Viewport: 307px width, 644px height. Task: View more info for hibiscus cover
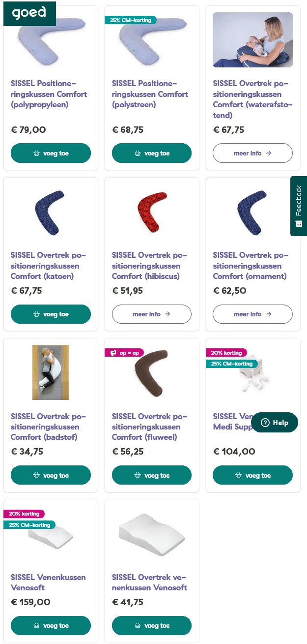pyautogui.click(x=151, y=314)
